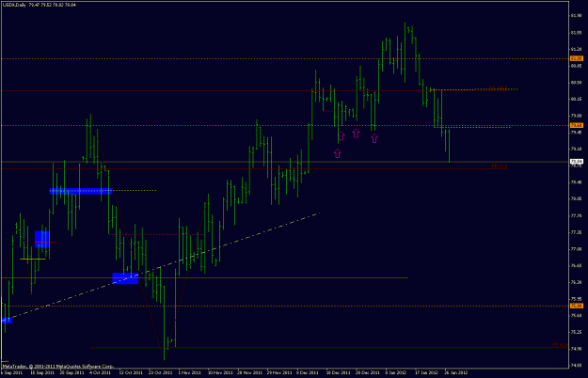Click the FE 61.8 label near 78.75
The image size is (588, 378).
coord(500,165)
